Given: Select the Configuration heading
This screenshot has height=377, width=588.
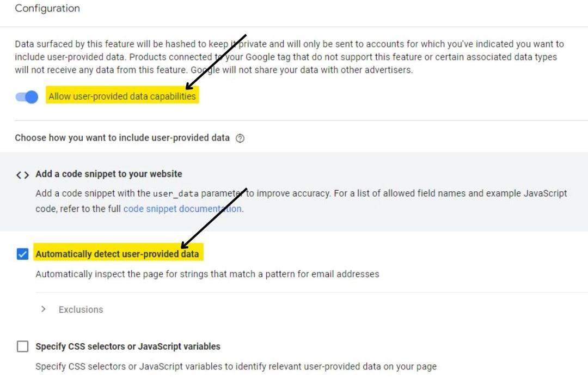Looking at the screenshot, I should pos(47,8).
